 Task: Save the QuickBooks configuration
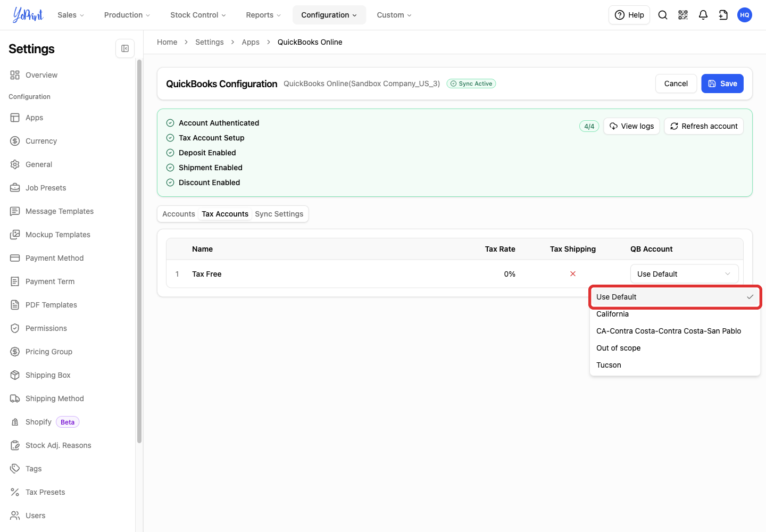(x=722, y=84)
